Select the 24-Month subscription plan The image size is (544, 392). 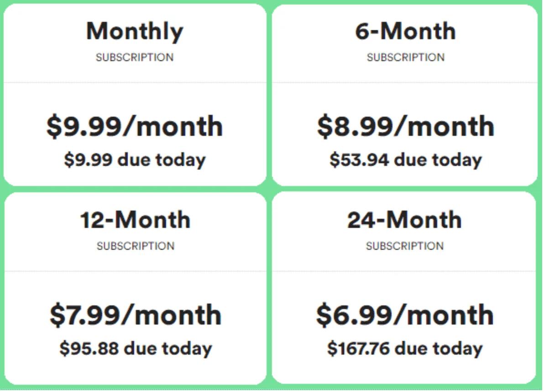[x=404, y=289]
